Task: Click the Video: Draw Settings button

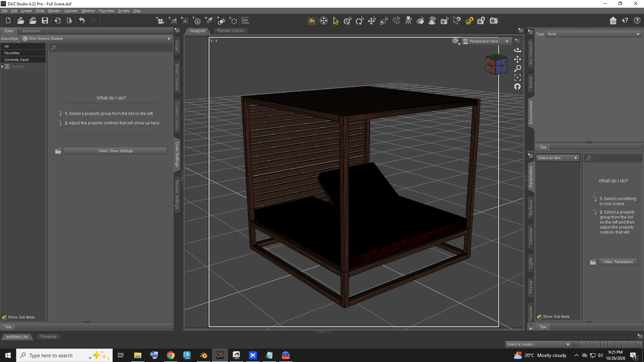Action: [x=115, y=151]
